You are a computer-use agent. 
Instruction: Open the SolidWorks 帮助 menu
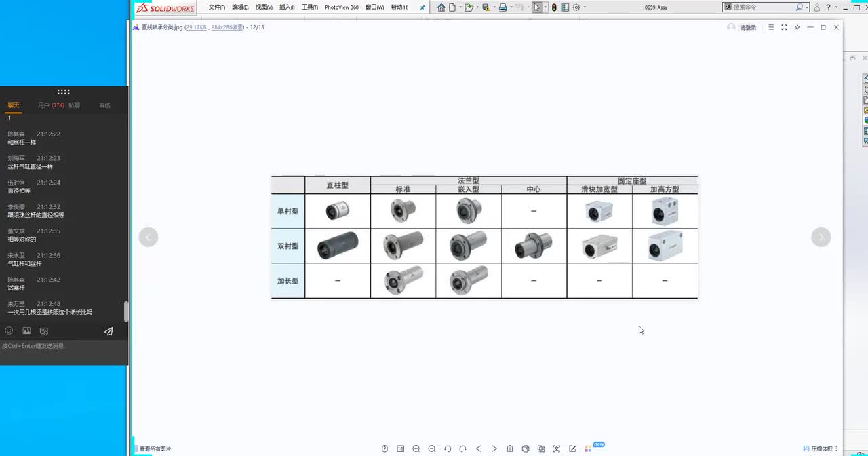399,7
